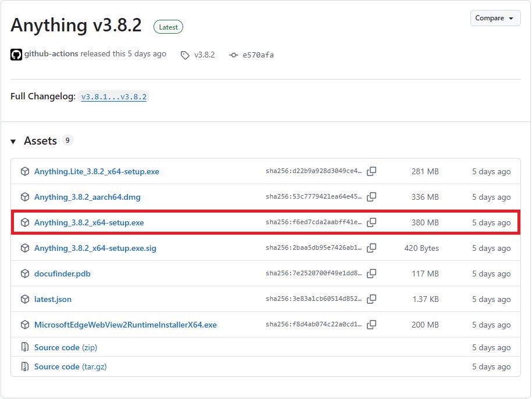This screenshot has width=532, height=399.
Task: Open the v3.8.1...v3.8.2 changelog link
Action: point(114,96)
